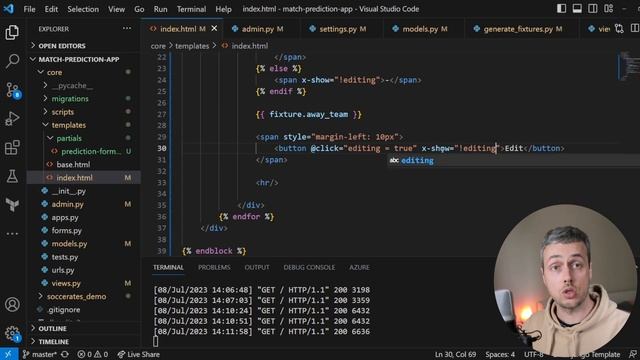Open errors and warnings count in status bar
Image resolution: width=640 pixels, height=360 pixels.
(93, 354)
